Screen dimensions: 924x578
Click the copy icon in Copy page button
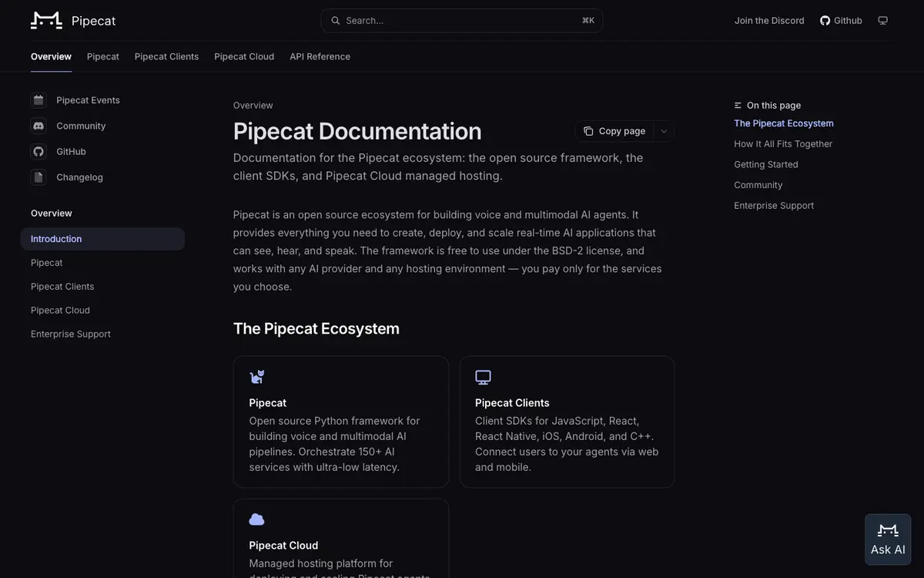[x=588, y=131]
